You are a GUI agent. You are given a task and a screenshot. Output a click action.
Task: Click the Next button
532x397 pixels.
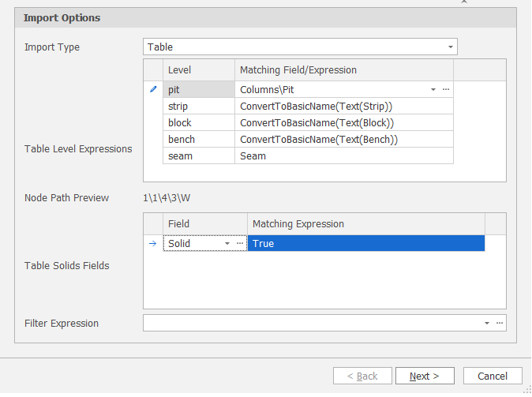(424, 376)
